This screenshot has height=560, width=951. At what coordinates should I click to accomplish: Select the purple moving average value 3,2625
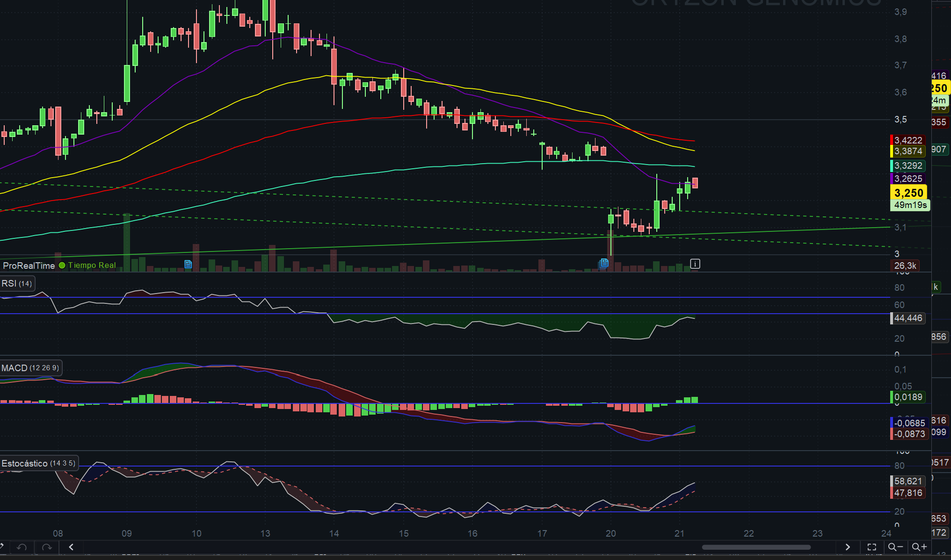(908, 179)
